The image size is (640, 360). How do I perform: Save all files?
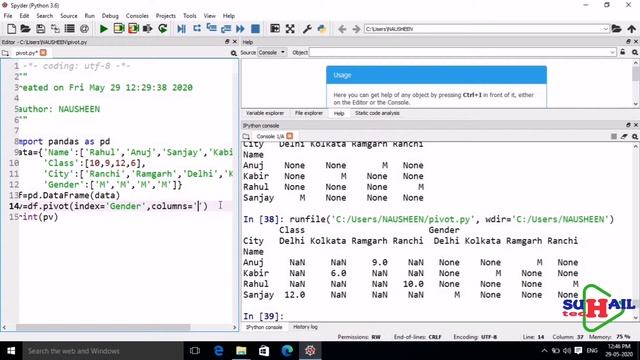coord(55,29)
